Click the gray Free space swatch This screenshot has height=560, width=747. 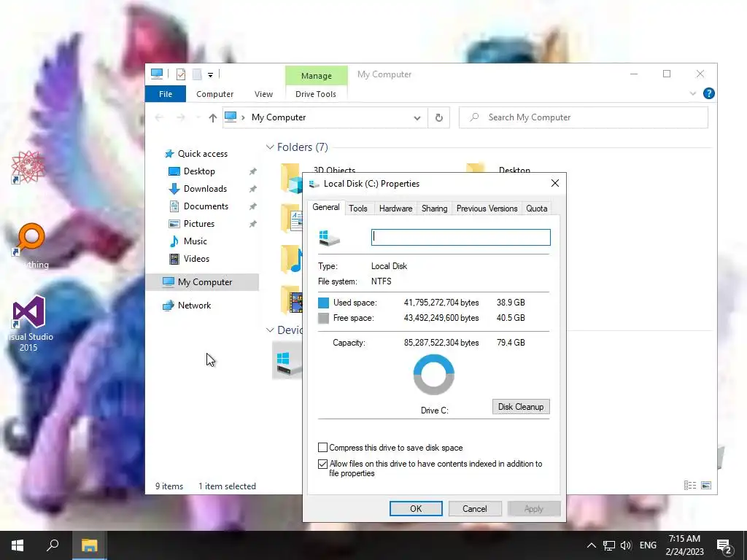(x=323, y=318)
